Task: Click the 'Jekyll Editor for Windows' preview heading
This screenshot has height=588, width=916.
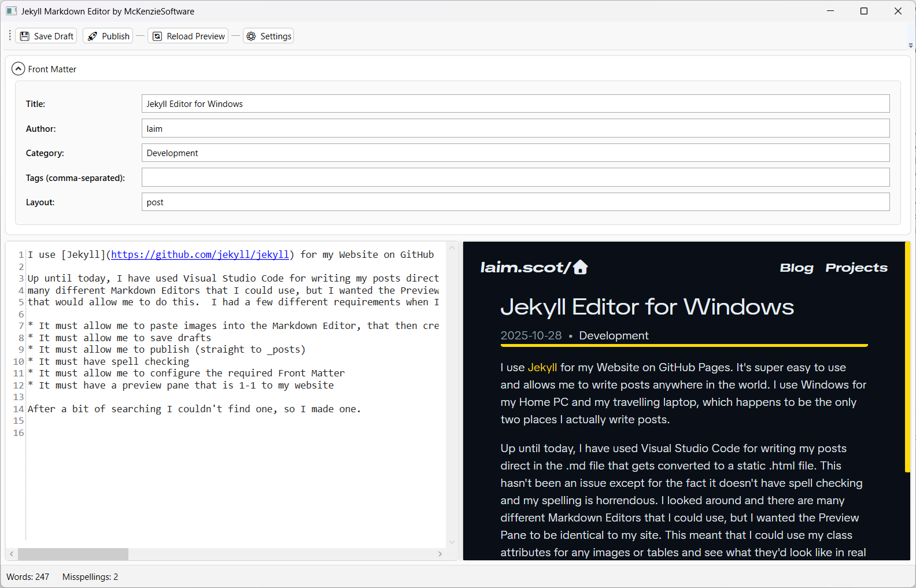Action: point(647,306)
